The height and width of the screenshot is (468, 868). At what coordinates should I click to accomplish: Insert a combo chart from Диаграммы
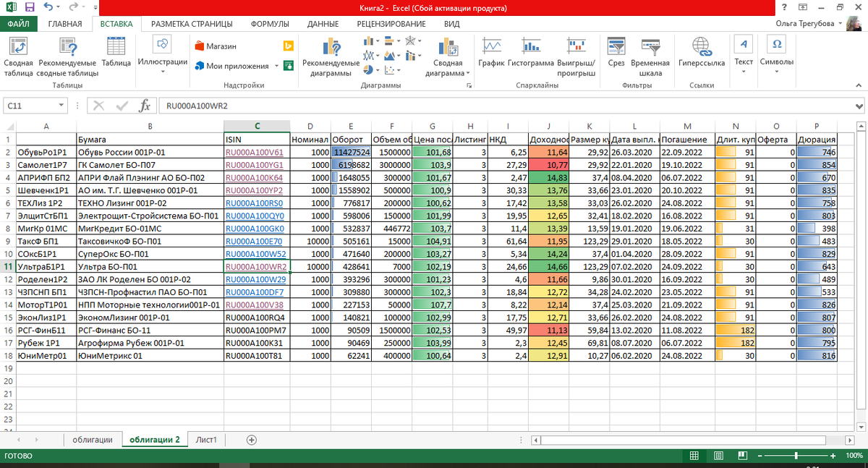(414, 56)
